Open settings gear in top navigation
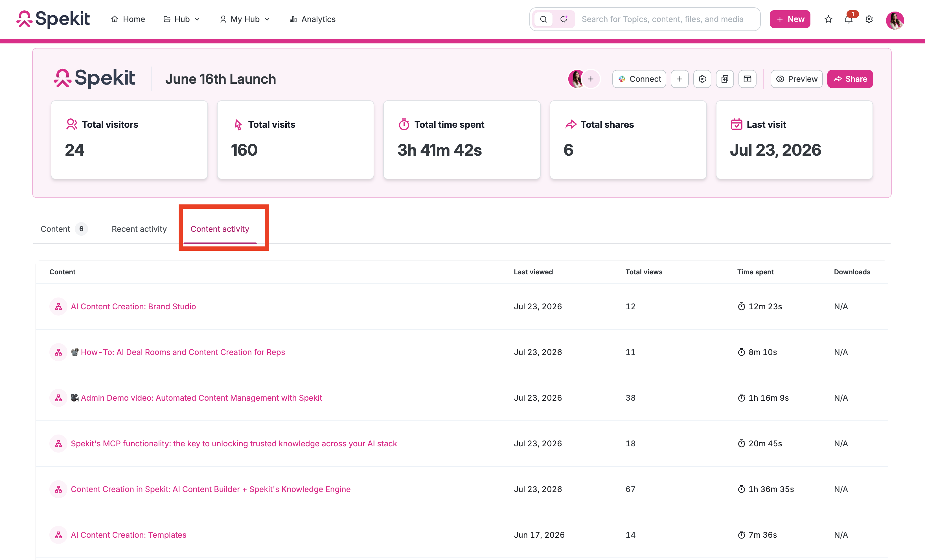Viewport: 925px width, 560px height. click(869, 19)
